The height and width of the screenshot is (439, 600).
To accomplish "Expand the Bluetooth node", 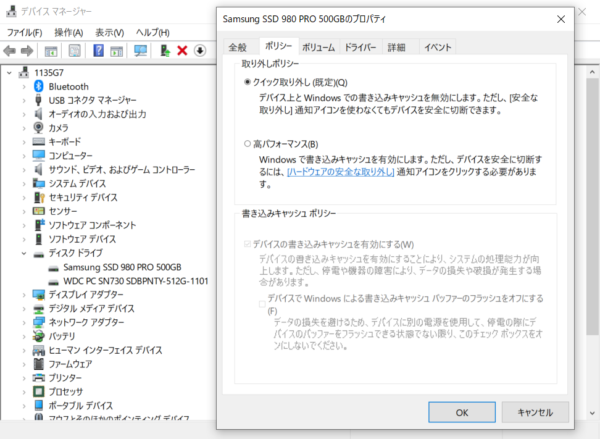I will click(x=24, y=86).
